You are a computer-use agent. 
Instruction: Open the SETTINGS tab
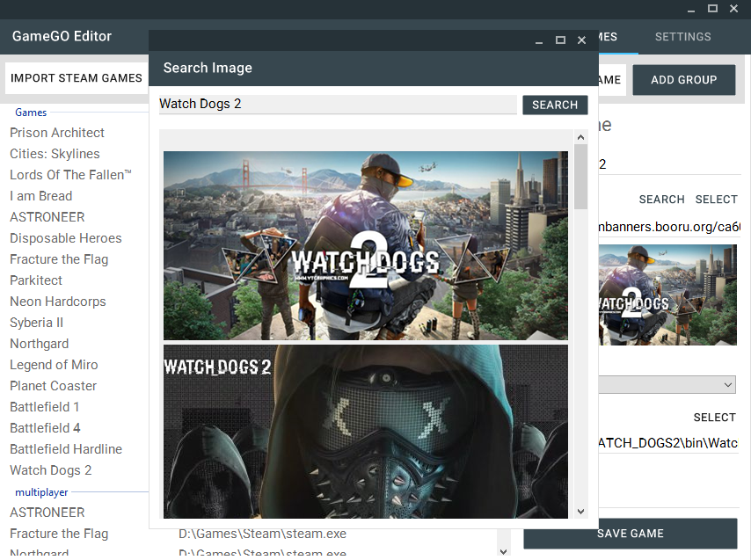click(682, 37)
